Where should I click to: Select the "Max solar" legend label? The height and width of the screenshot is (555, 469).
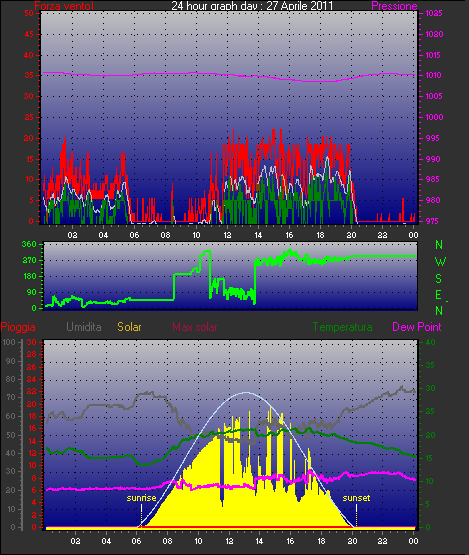click(x=195, y=327)
